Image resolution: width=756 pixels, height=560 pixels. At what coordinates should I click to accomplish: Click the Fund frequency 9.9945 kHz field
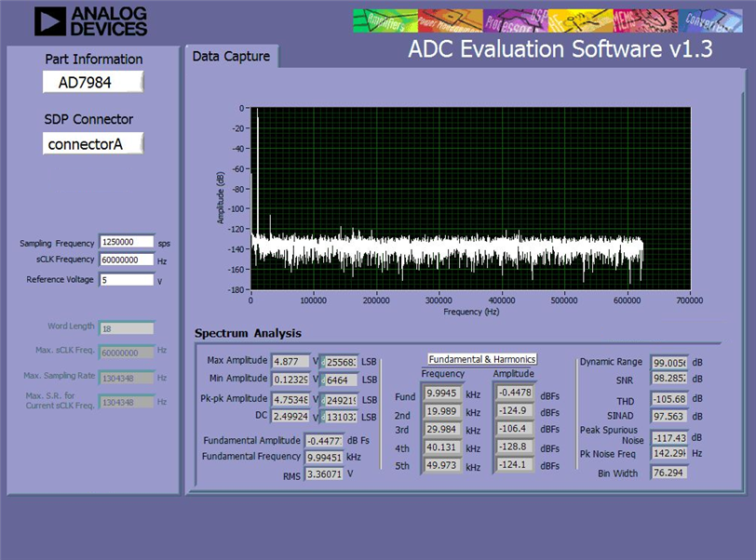(441, 393)
